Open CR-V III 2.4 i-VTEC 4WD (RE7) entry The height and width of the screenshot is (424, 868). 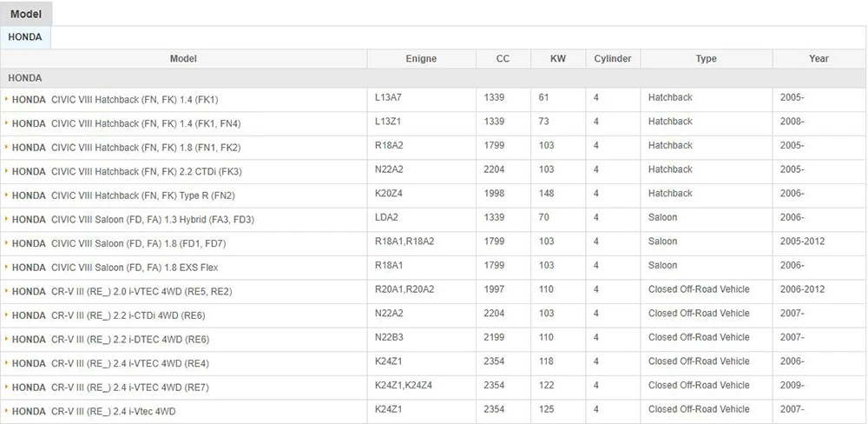tap(110, 388)
